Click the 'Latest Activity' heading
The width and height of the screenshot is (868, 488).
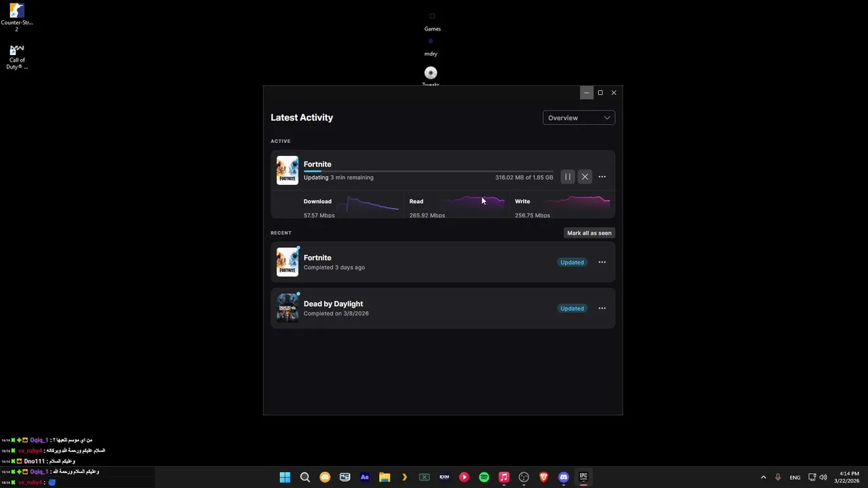pos(302,117)
